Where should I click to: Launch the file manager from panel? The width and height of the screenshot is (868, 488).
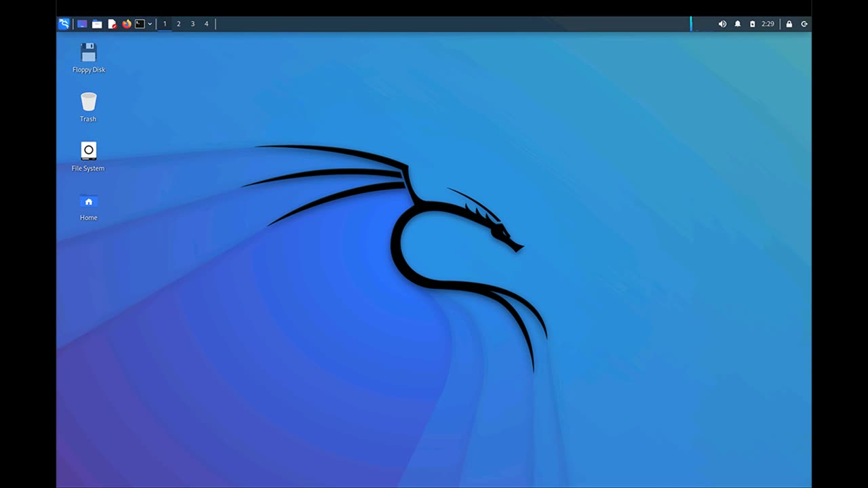coord(97,24)
